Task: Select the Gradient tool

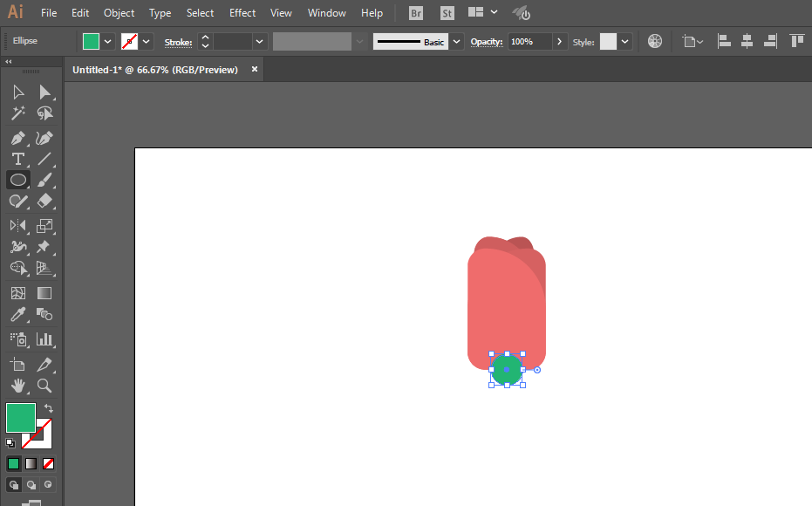Action: pos(44,293)
